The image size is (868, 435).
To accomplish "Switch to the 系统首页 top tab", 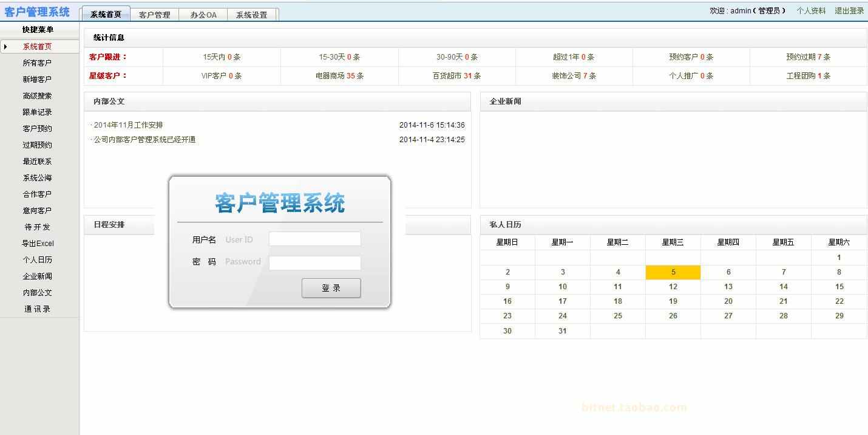I will (x=106, y=15).
